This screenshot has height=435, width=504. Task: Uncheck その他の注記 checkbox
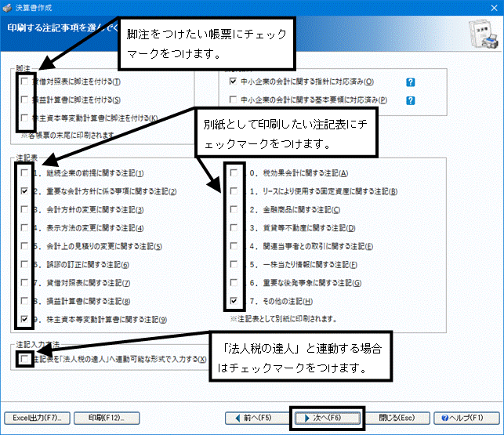tap(234, 301)
